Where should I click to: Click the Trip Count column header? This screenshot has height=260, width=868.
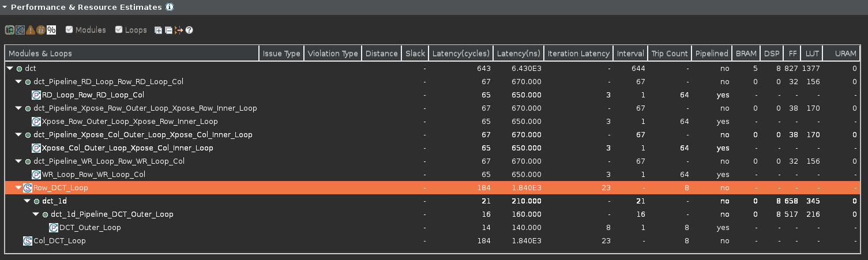tap(669, 54)
